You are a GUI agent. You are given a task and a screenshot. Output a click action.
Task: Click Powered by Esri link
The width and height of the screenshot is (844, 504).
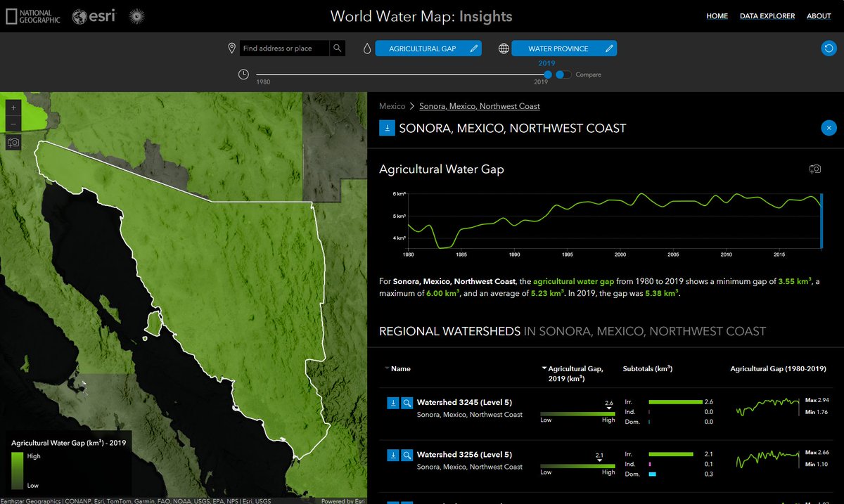[x=343, y=501]
